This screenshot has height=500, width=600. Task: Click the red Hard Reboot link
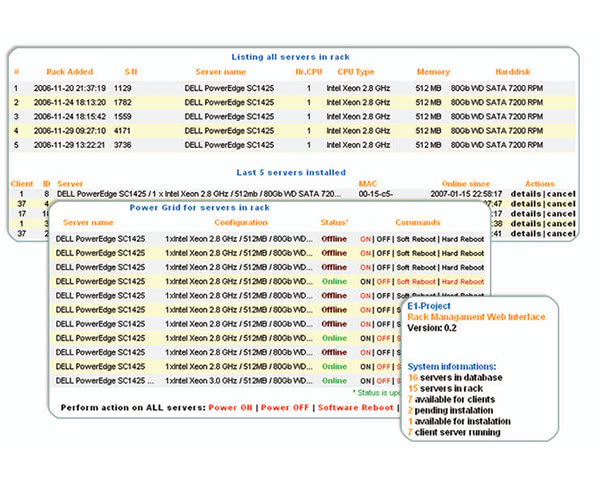[x=463, y=282]
